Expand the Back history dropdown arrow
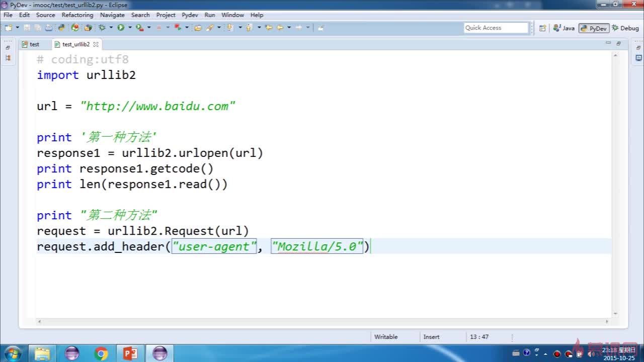The height and width of the screenshot is (362, 644). [x=289, y=28]
